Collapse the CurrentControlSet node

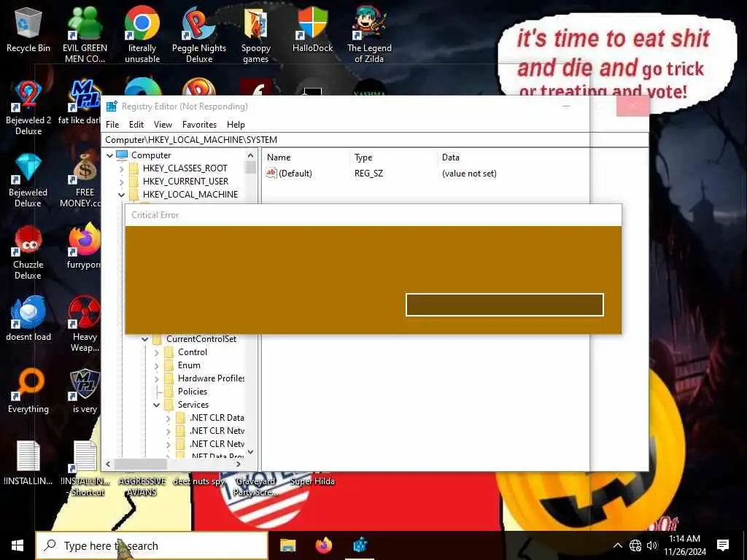tap(145, 340)
